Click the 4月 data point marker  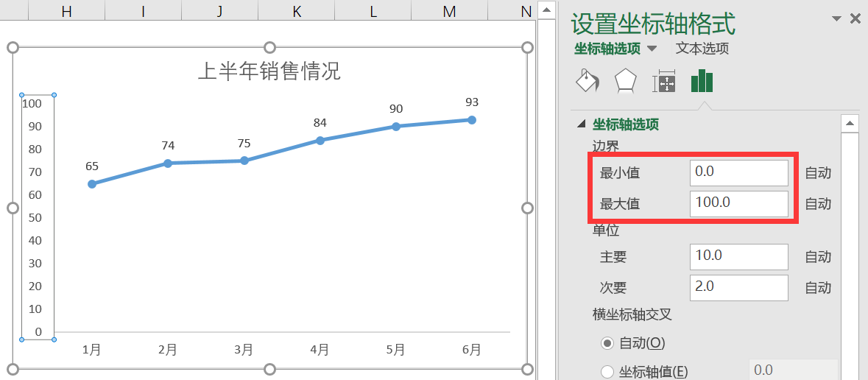click(x=320, y=141)
